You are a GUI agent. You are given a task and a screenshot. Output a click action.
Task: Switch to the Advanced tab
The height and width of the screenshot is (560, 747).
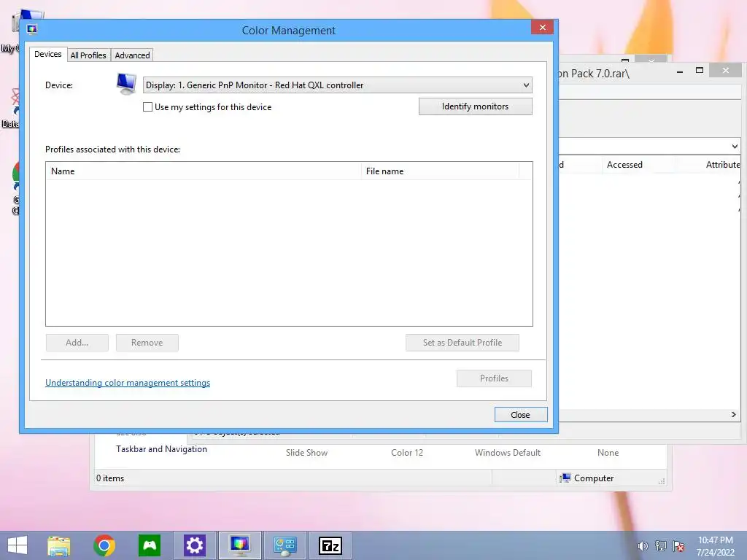[133, 55]
